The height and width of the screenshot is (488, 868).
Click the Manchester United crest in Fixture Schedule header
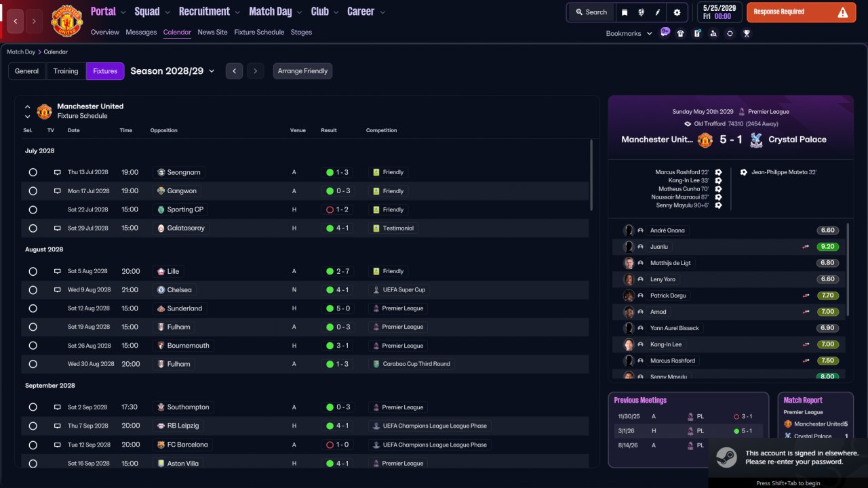[x=44, y=111]
